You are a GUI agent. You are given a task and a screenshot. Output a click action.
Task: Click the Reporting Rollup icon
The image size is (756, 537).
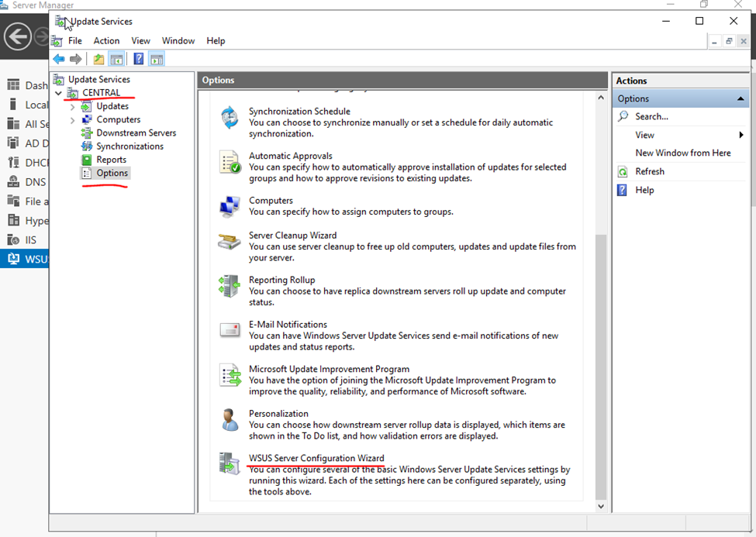(x=230, y=286)
